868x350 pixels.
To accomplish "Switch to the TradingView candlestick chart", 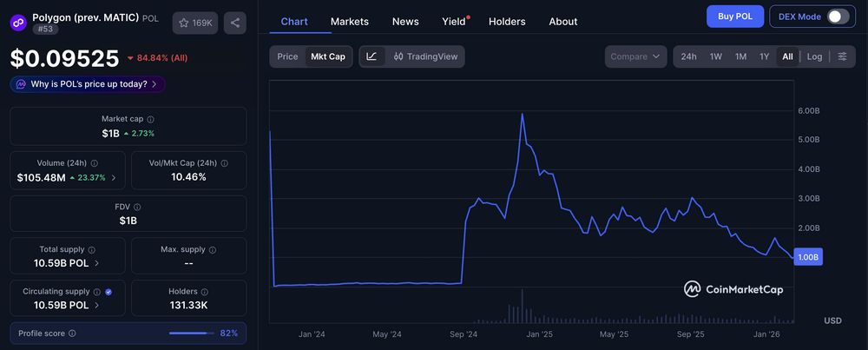I will point(425,56).
